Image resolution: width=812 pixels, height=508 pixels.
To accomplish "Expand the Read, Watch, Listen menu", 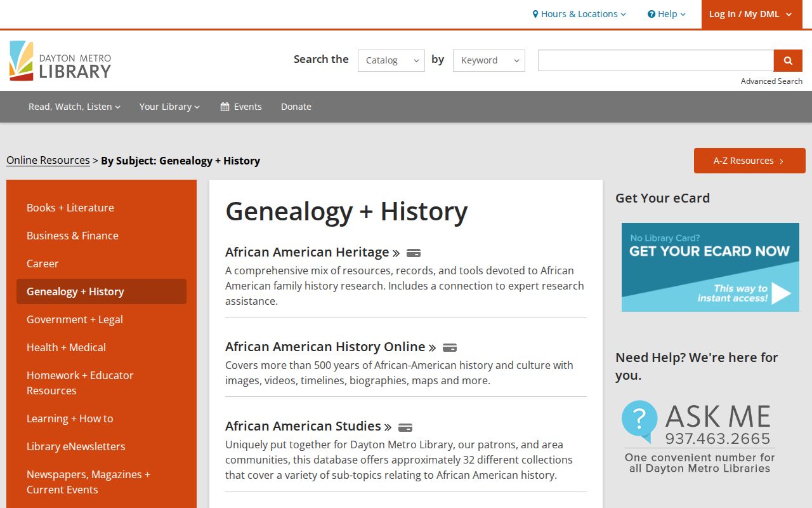I will point(74,107).
